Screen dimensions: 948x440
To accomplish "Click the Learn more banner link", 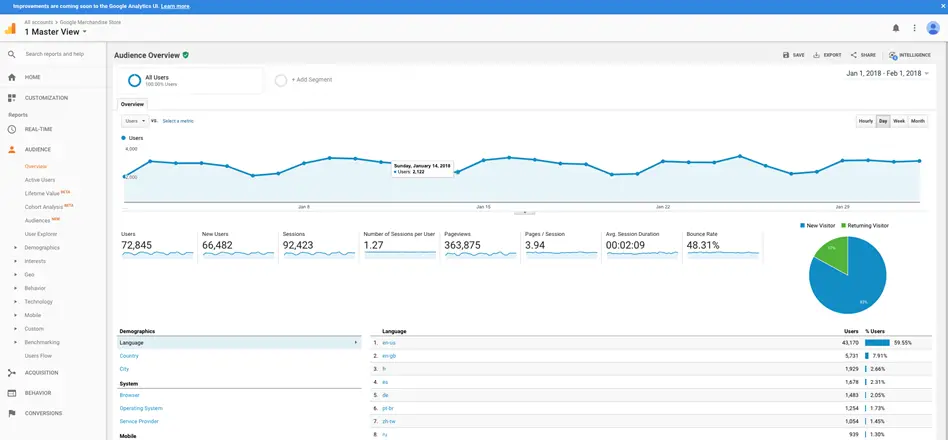I will coord(175,6).
